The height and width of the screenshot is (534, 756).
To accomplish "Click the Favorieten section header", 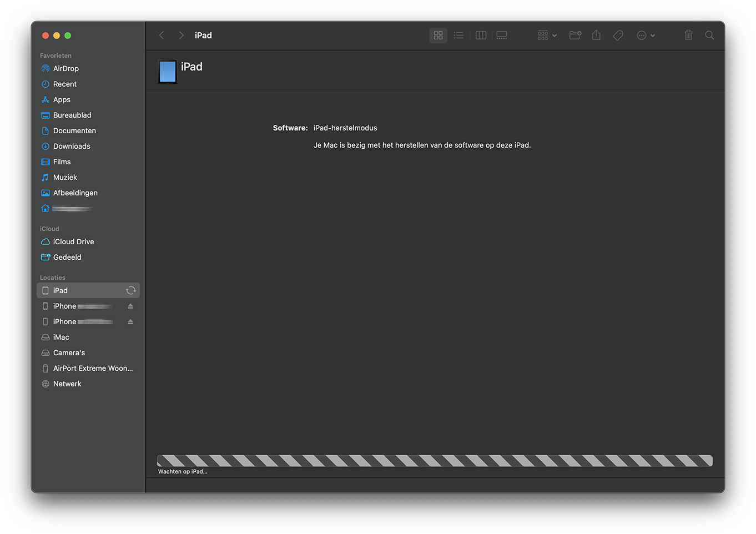I will pyautogui.click(x=56, y=56).
